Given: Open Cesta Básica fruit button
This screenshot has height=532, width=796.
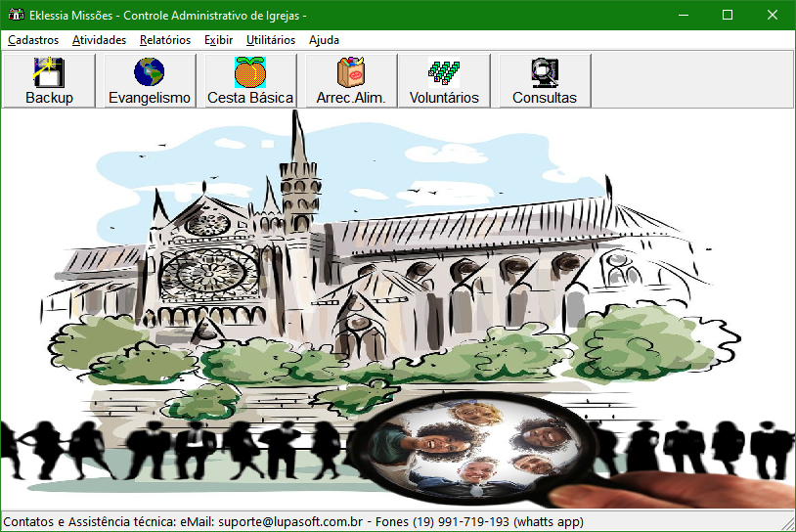Looking at the screenshot, I should point(250,81).
